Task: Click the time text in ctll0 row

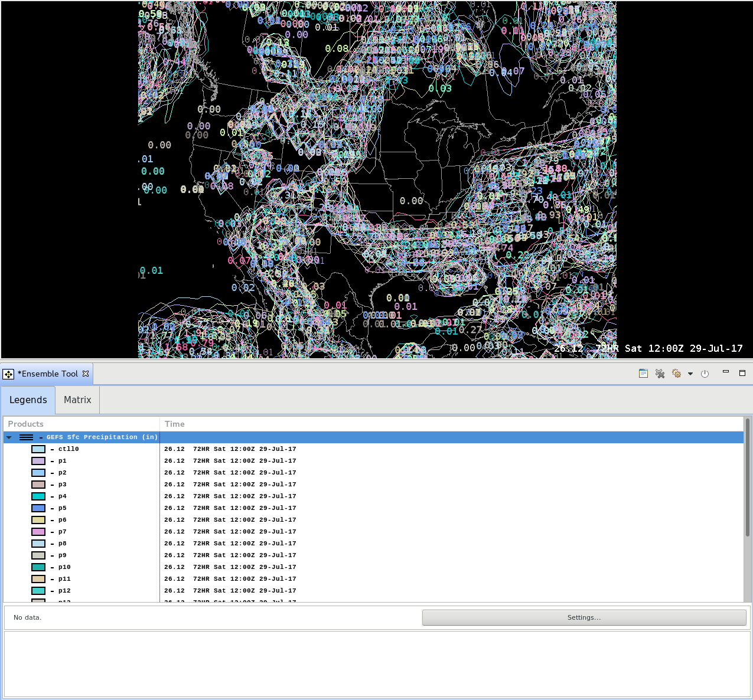Action: click(230, 449)
